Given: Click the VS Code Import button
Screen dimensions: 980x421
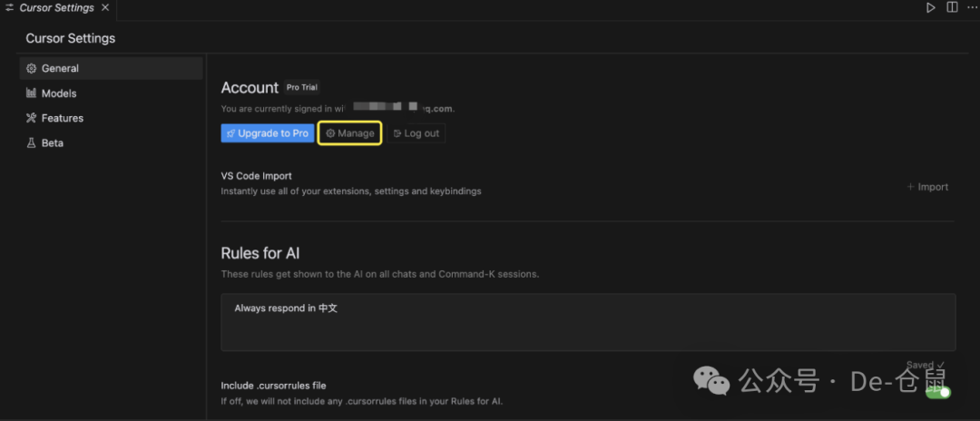Looking at the screenshot, I should click(x=927, y=187).
